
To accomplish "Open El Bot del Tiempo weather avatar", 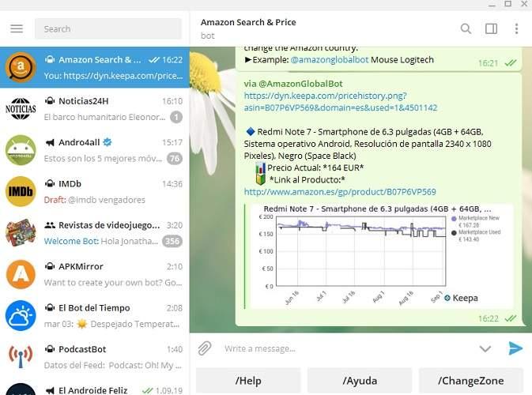I will (x=21, y=315).
